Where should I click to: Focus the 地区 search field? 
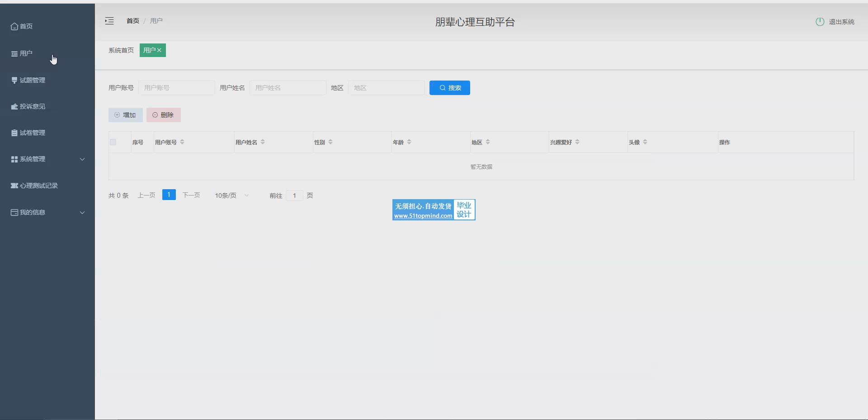(387, 88)
